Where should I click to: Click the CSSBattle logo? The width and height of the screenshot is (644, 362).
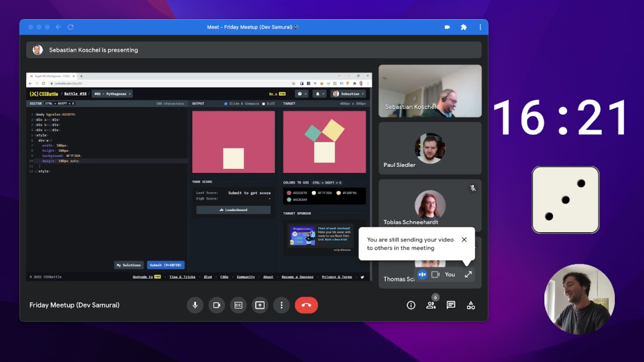tap(44, 94)
